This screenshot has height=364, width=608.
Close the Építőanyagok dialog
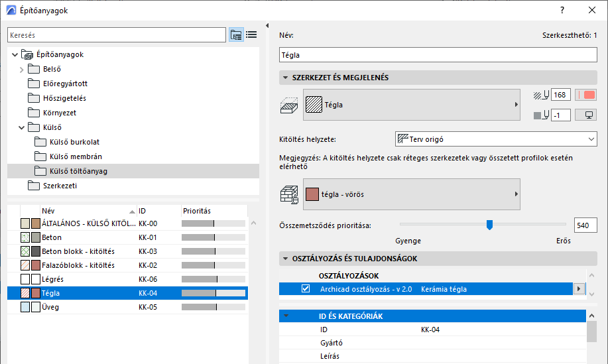point(591,10)
